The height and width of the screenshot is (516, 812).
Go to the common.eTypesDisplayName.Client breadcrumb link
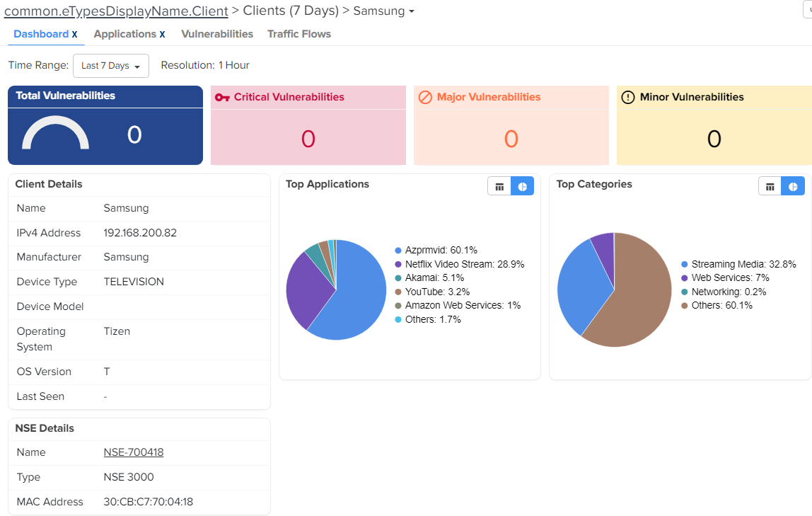(116, 11)
